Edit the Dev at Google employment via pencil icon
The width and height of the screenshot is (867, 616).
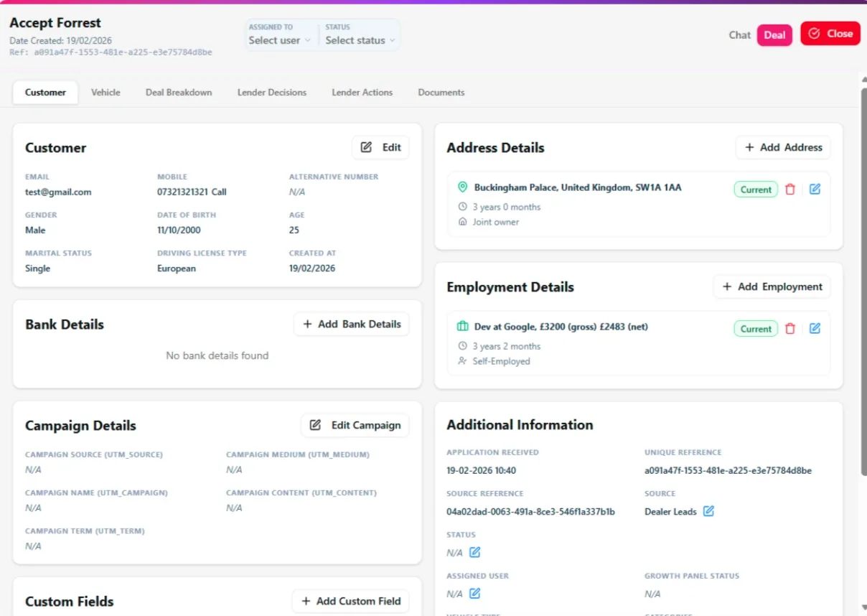tap(815, 329)
